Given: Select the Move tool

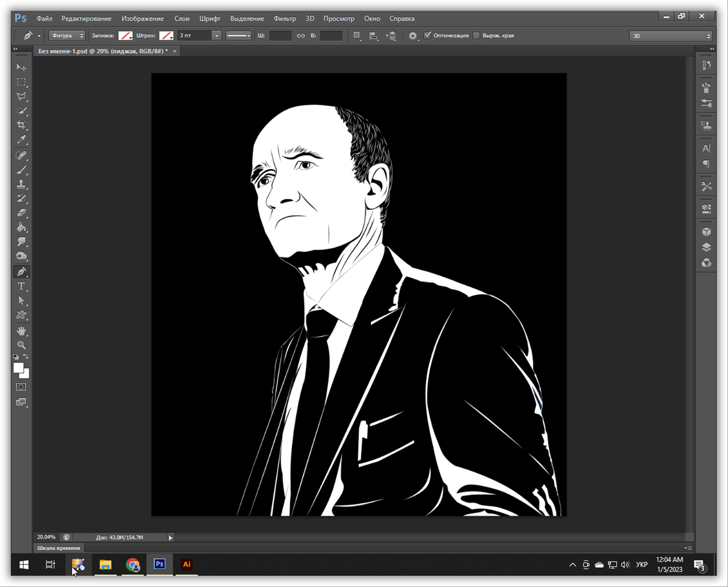Looking at the screenshot, I should click(21, 67).
